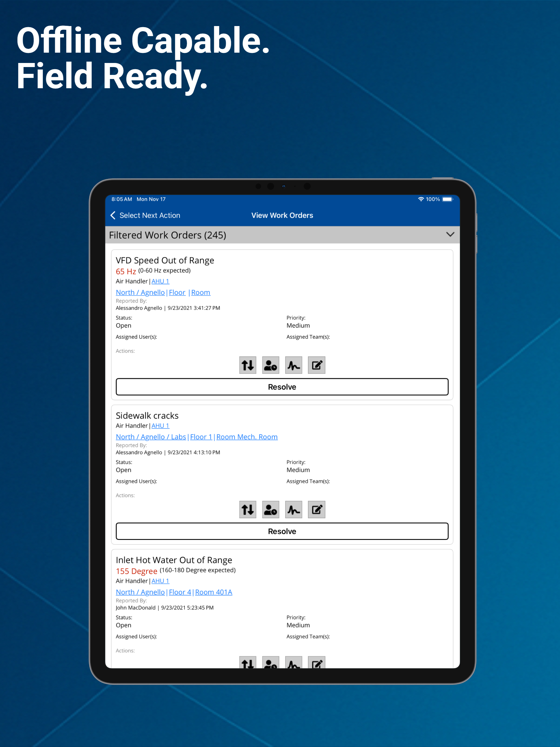This screenshot has width=560, height=747.
Task: Click the View Work Orders header title
Action: tap(282, 216)
